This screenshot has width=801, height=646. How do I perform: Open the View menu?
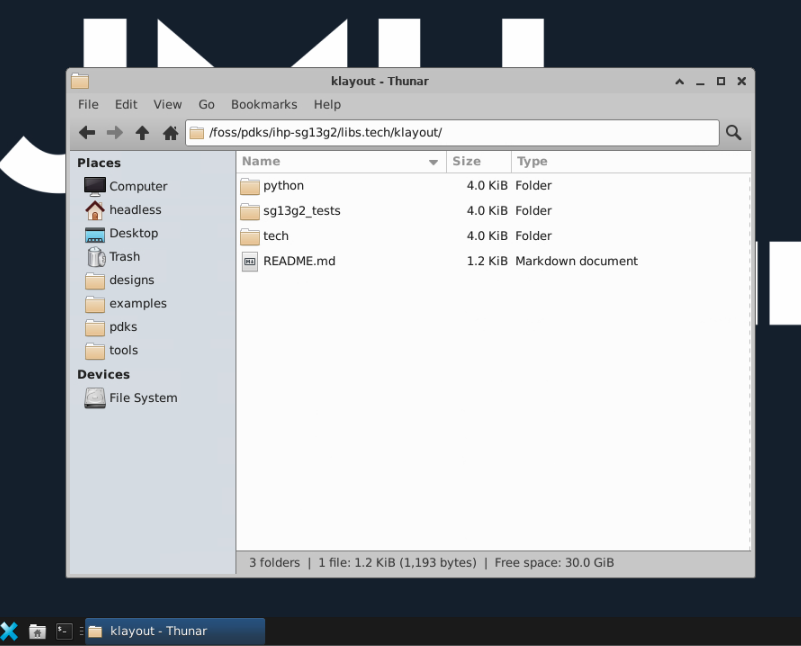[x=168, y=105]
